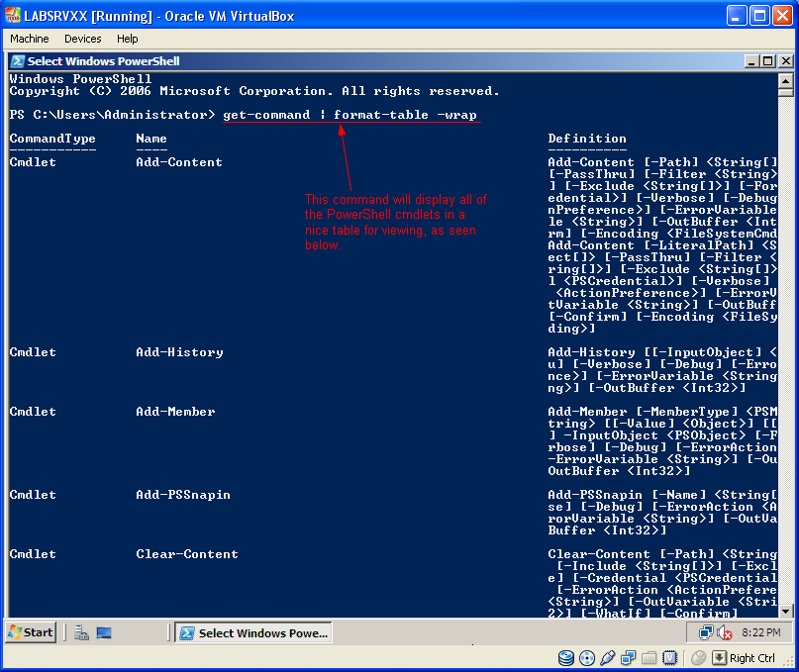799x672 pixels.
Task: Click the Add-Member name cell
Action: (175, 411)
